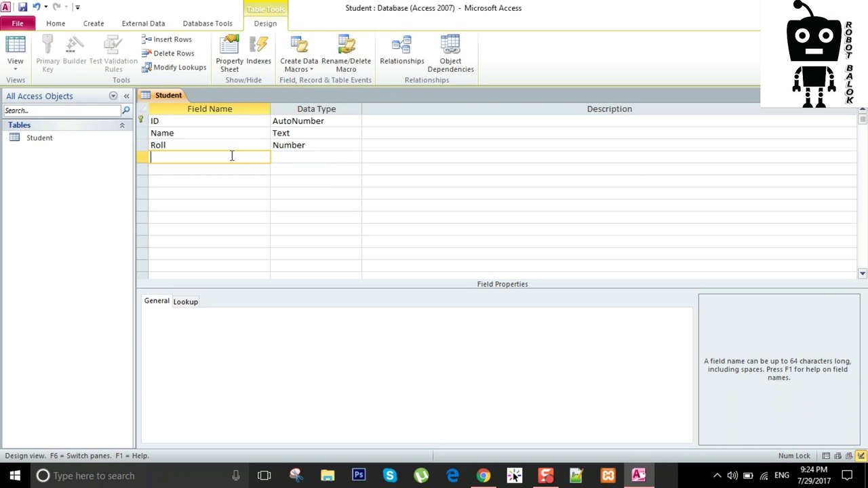Click the navigation pane Search box

pyautogui.click(x=62, y=110)
